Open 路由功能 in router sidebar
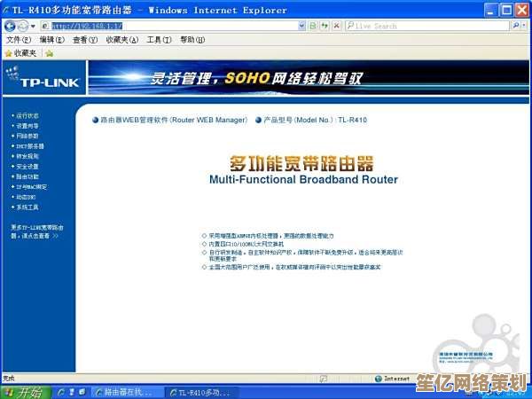This screenshot has width=532, height=399. tap(27, 176)
